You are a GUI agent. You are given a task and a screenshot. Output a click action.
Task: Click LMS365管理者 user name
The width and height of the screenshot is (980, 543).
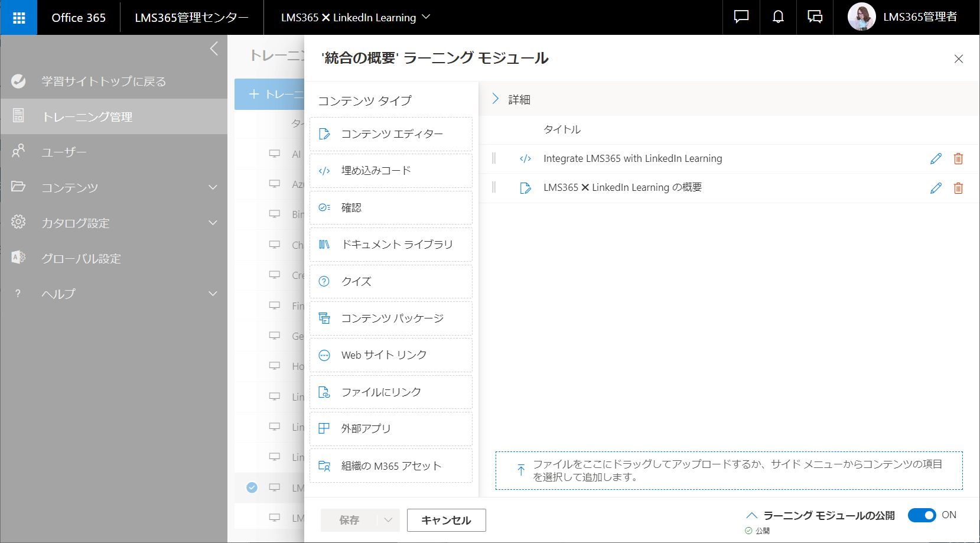[x=920, y=17]
